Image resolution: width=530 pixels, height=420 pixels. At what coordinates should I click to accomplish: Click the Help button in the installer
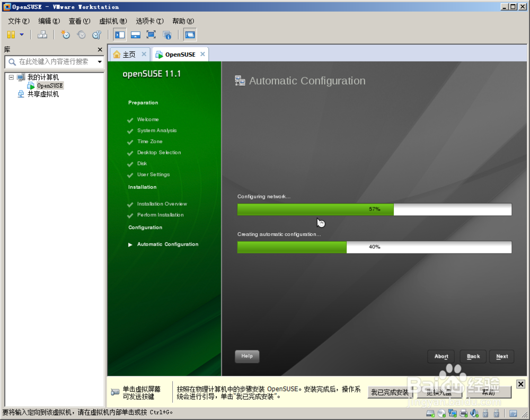point(247,356)
